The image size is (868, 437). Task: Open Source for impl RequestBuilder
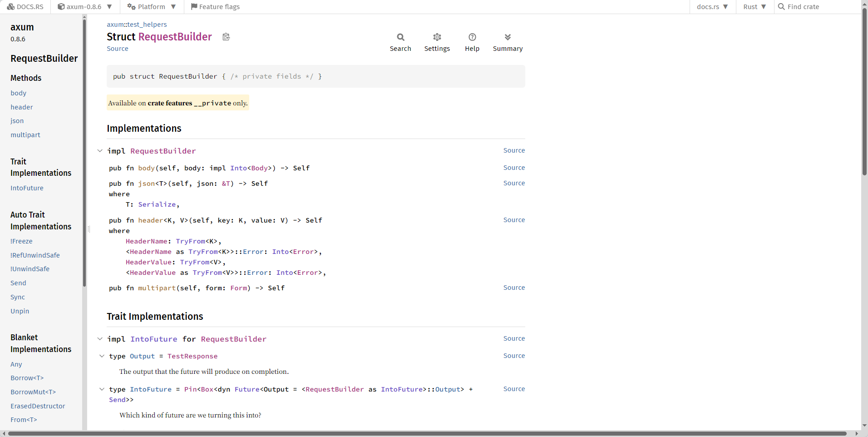[x=514, y=150]
